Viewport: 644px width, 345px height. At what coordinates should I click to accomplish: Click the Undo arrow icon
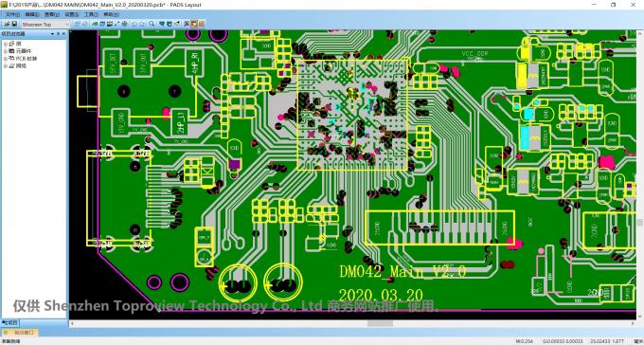(134, 24)
